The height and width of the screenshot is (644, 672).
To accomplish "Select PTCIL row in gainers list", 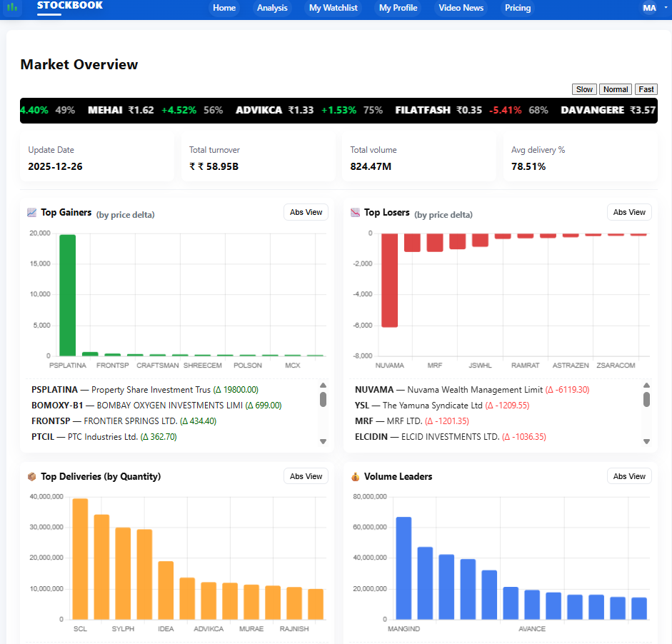I will pos(104,437).
